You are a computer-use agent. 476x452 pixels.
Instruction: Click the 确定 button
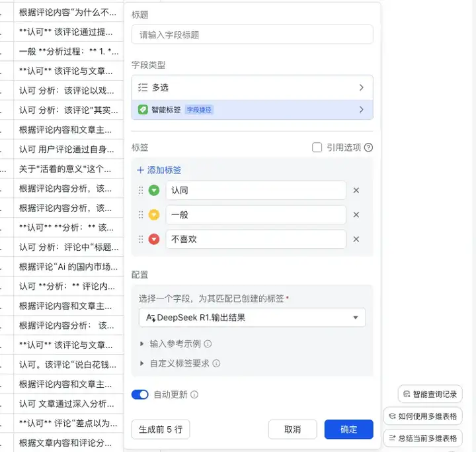[349, 429]
